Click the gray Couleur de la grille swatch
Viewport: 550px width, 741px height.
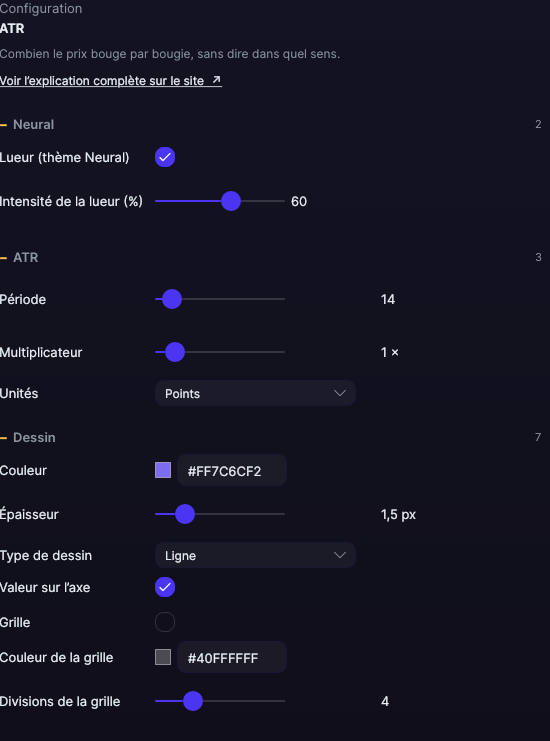click(x=163, y=657)
